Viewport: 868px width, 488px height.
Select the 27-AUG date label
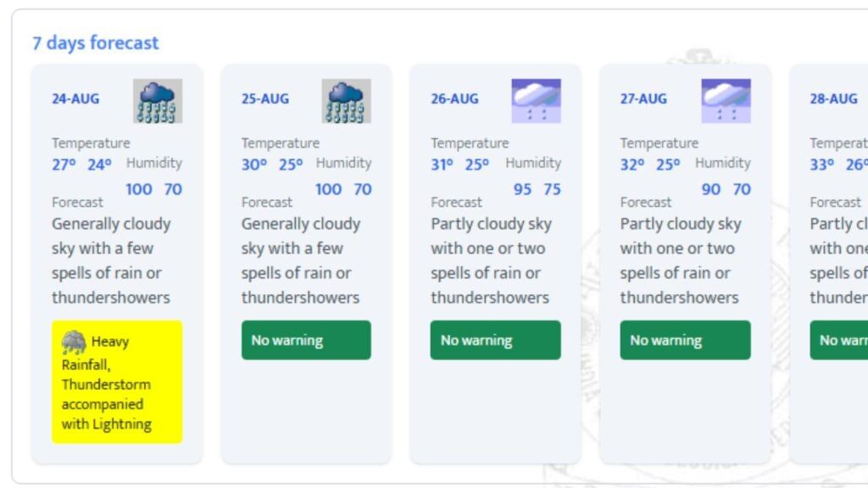pyautogui.click(x=644, y=99)
